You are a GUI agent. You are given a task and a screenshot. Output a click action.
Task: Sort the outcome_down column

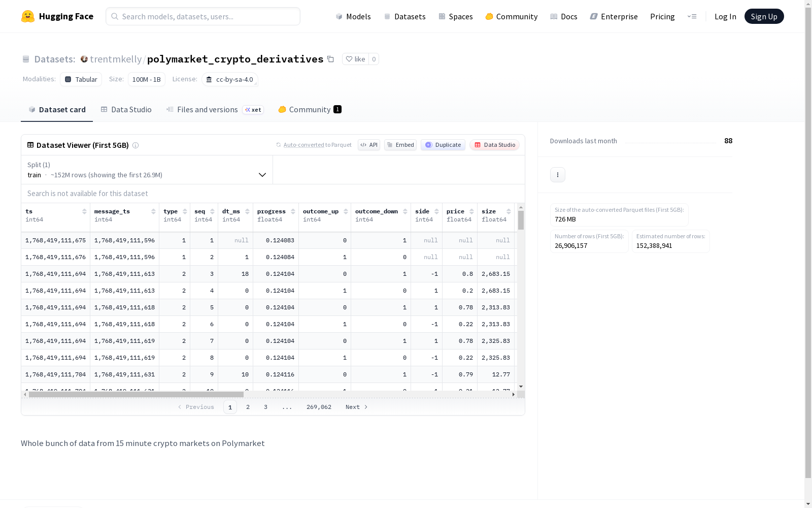pos(405,211)
